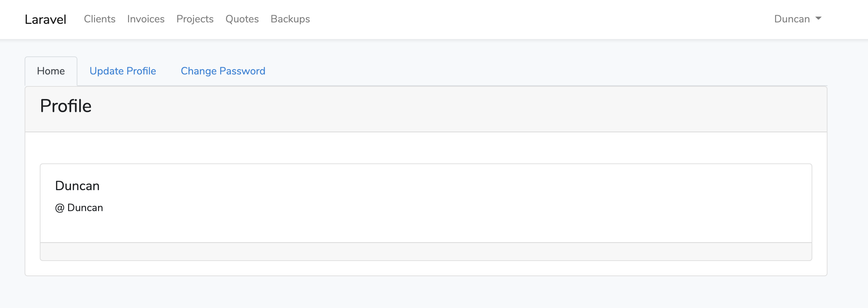
Task: Click the Duncan name title in card
Action: coord(77,186)
